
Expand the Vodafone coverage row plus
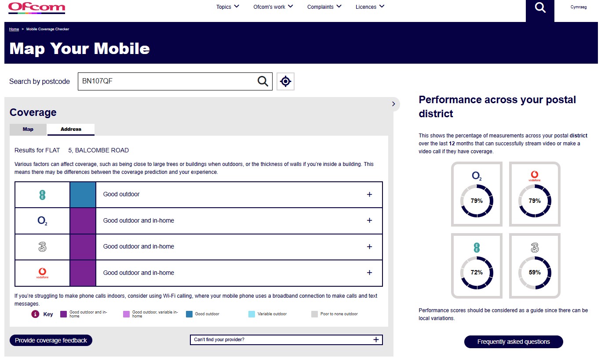click(369, 273)
